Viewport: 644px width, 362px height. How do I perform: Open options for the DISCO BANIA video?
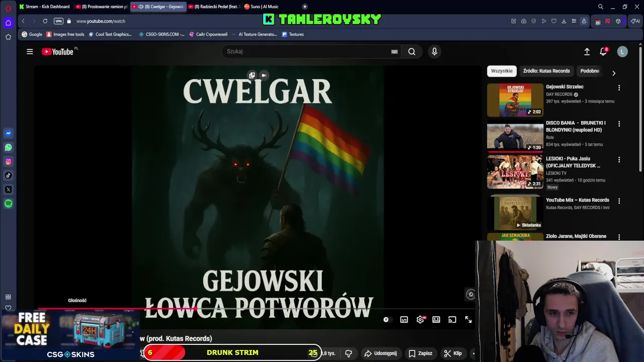(x=619, y=124)
